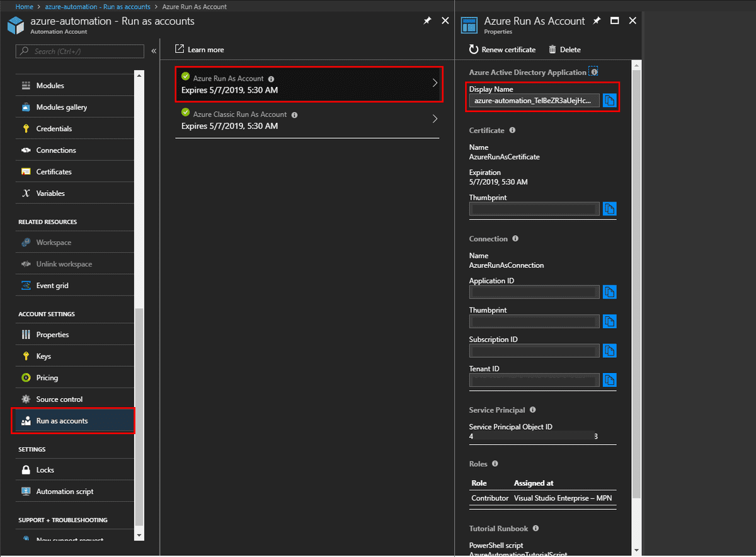Open azure-automation - Run as accounts breadcrumb
This screenshot has height=557, width=756.
click(98, 7)
